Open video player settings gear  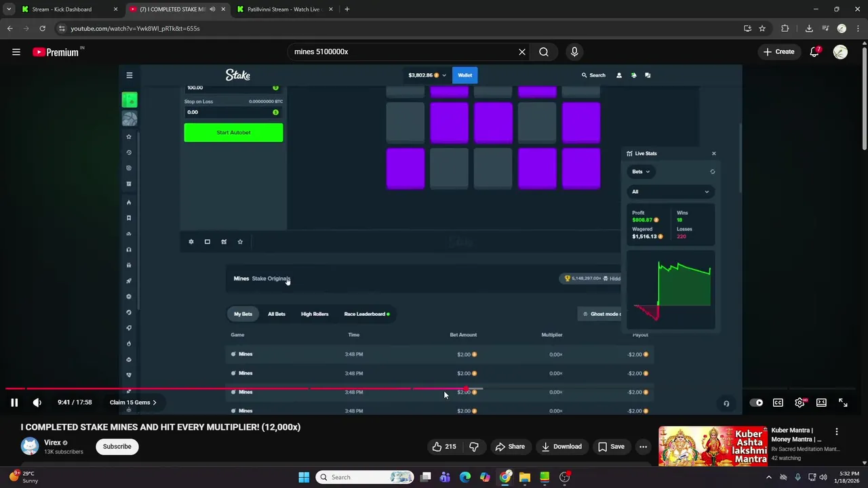click(800, 403)
